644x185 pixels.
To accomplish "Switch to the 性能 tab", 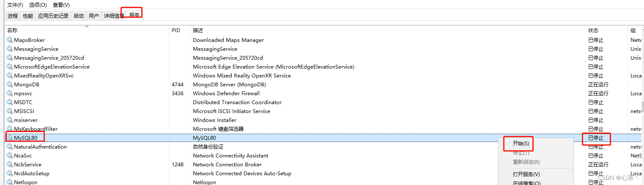I will click(28, 16).
